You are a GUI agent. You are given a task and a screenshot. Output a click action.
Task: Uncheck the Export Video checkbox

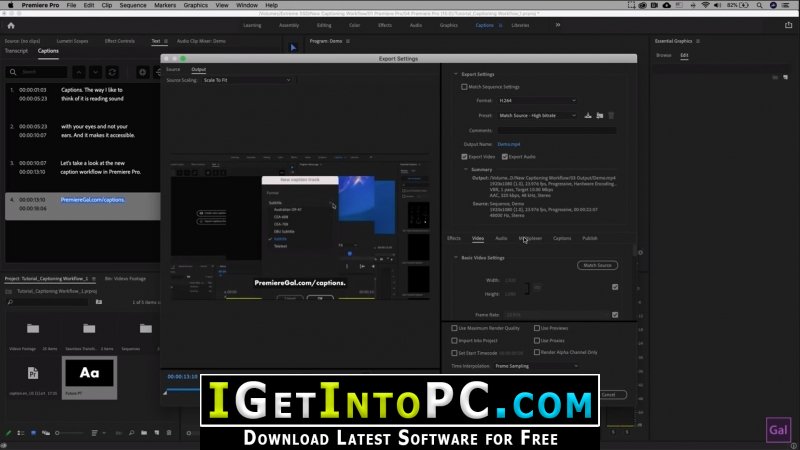(x=464, y=157)
